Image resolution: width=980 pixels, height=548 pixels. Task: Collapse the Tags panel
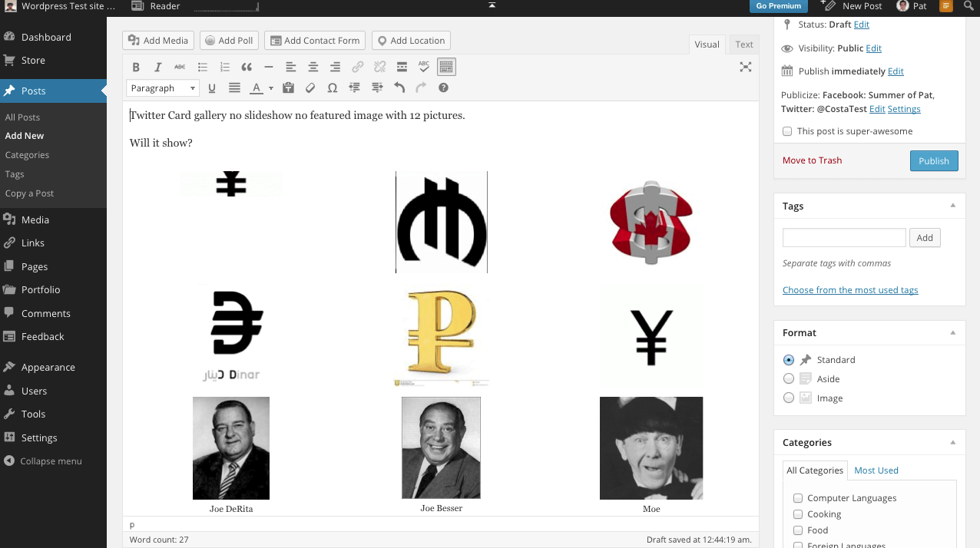click(952, 206)
